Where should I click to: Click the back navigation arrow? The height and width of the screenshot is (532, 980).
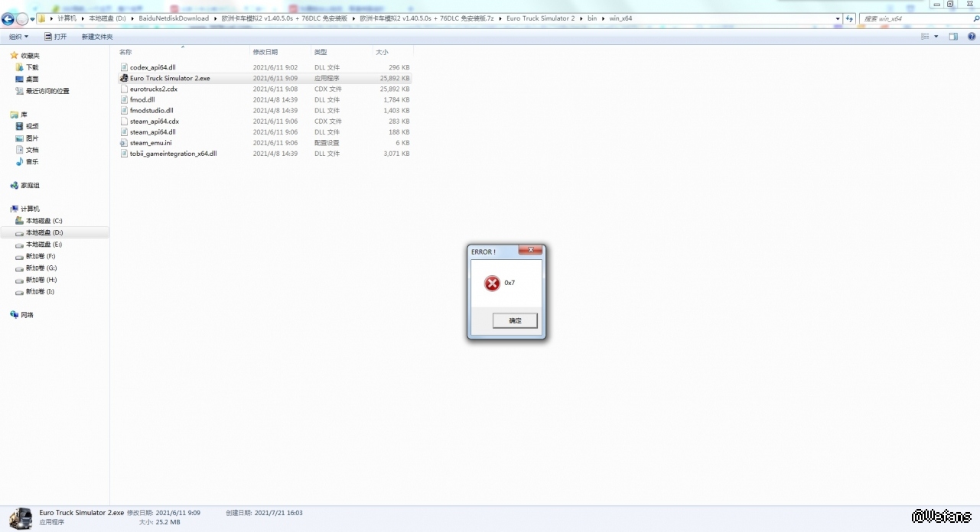[x=8, y=19]
